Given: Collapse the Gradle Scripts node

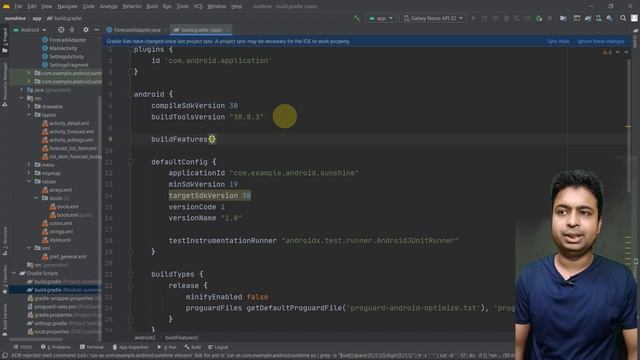Looking at the screenshot, I should click(14, 273).
